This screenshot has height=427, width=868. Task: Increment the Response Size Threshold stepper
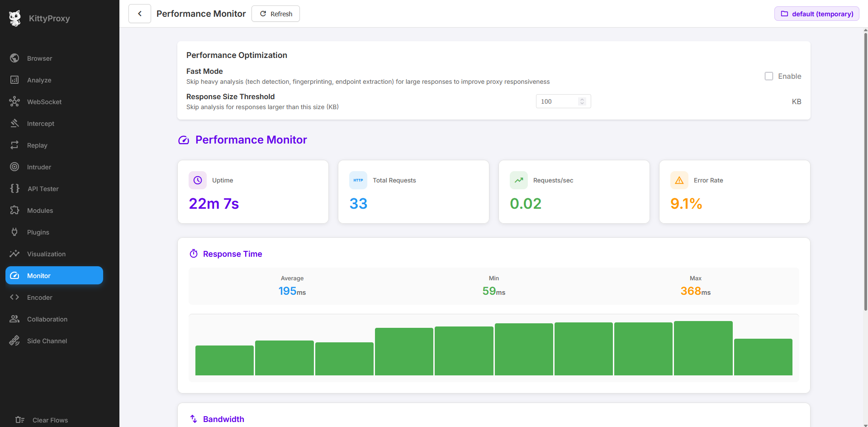pyautogui.click(x=582, y=99)
